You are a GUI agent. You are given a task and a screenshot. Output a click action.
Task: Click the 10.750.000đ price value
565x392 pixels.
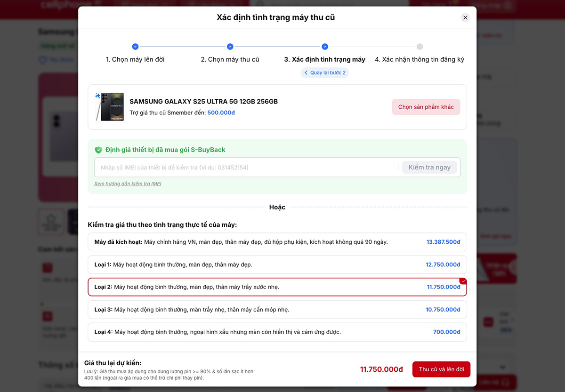coord(443,310)
